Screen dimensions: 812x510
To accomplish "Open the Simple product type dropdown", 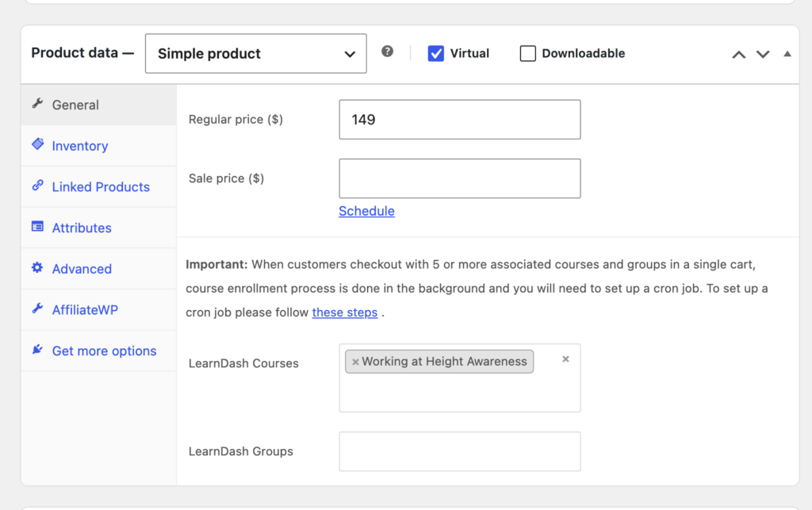I will (256, 53).
